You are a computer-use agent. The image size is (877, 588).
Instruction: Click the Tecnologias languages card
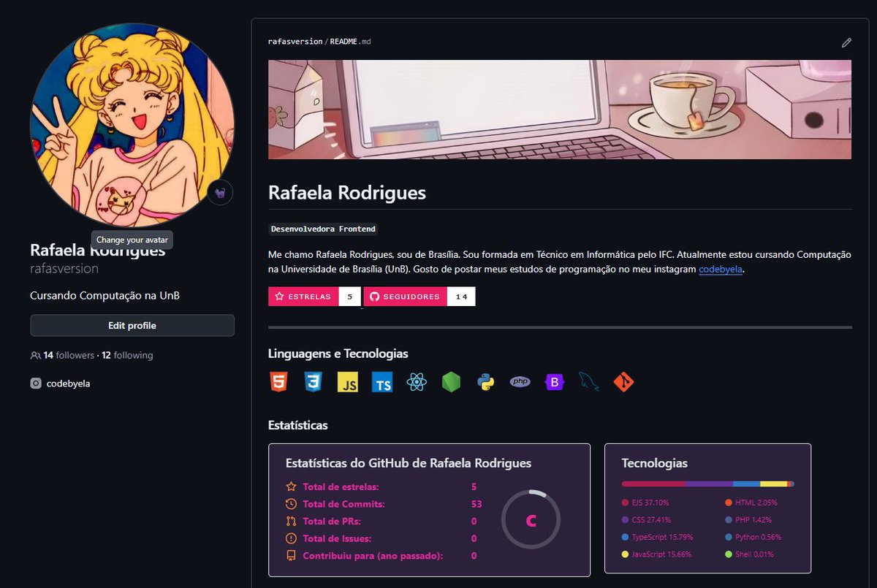pyautogui.click(x=707, y=508)
